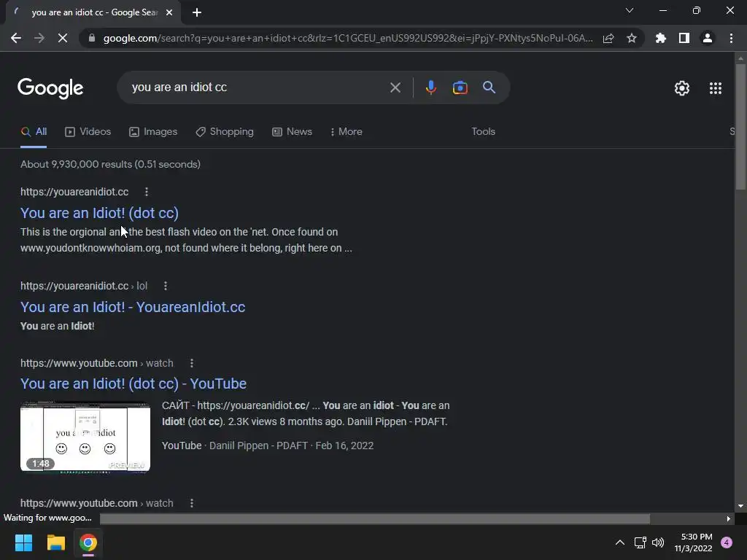
Task: Open Chrome's three-dot menu
Action: tap(731, 38)
